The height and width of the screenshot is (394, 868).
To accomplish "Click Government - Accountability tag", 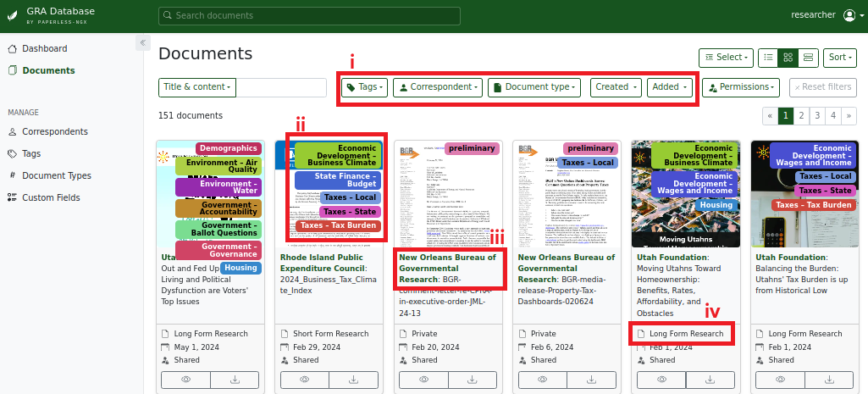I will pyautogui.click(x=218, y=208).
